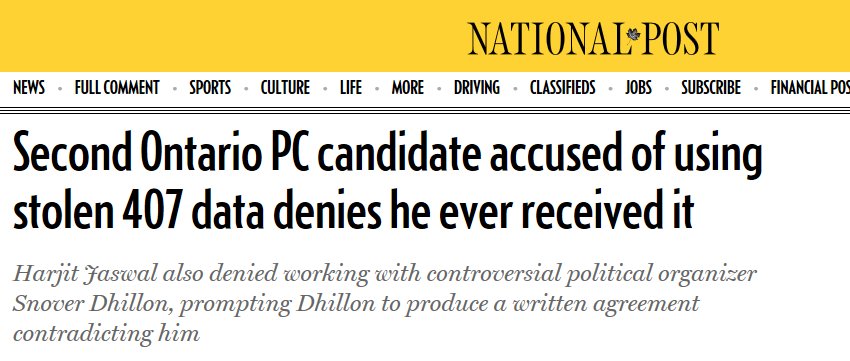Select Culture in navigation bar
Viewport: 850px width, 361px height.
point(285,88)
